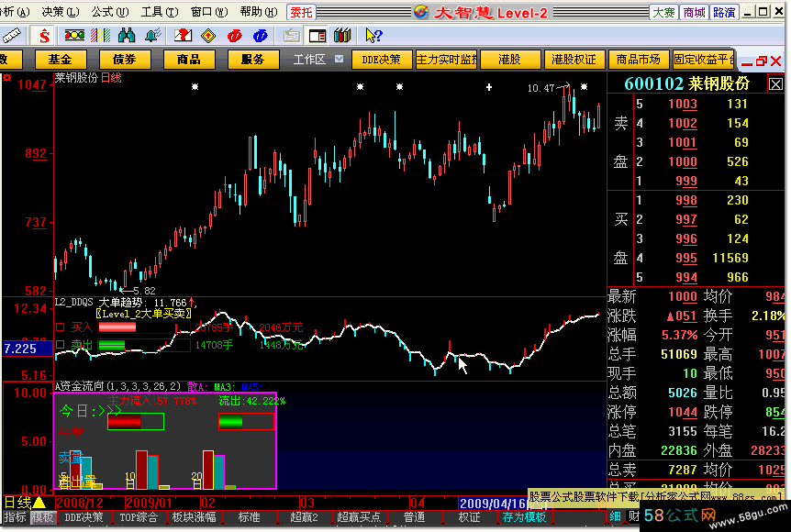Image resolution: width=791 pixels, height=532 pixels.
Task: Click the ruler measurement tool icon
Action: coord(11,35)
